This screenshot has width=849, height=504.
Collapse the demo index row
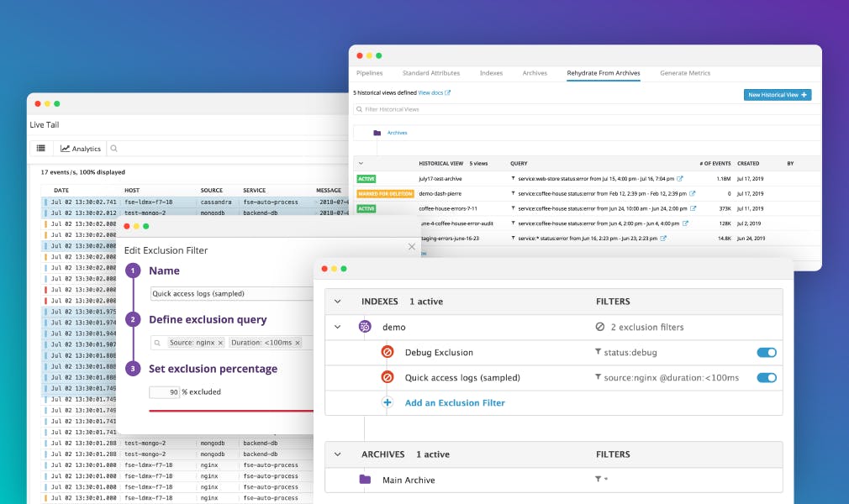pos(338,327)
